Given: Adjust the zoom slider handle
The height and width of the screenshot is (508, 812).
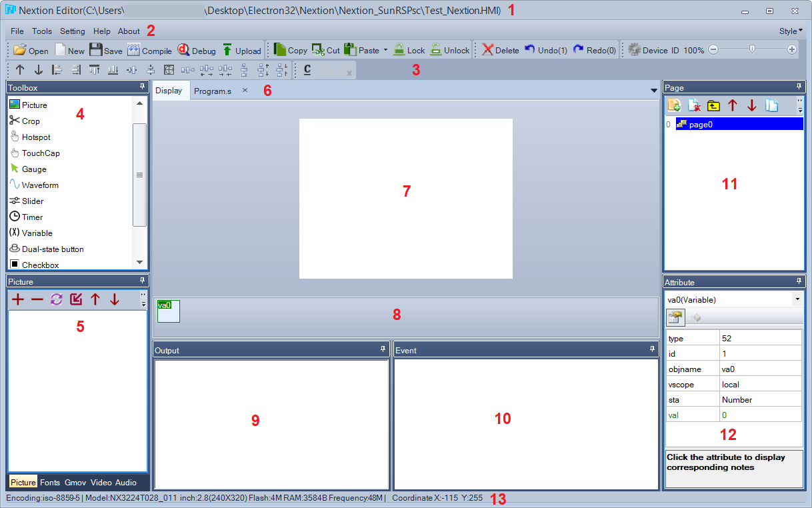Looking at the screenshot, I should (753, 49).
